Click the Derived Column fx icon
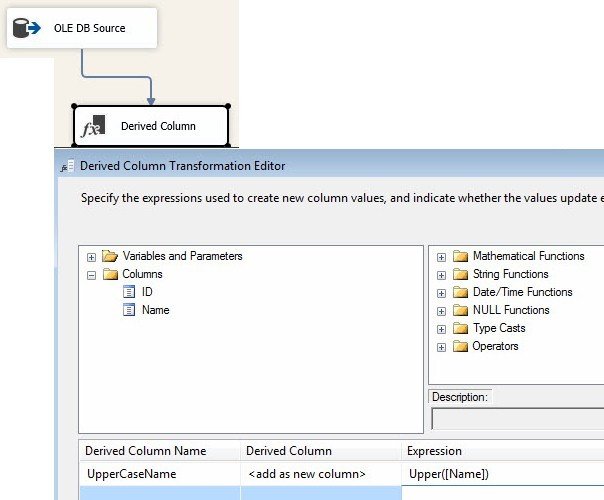The image size is (604, 500). [92, 127]
